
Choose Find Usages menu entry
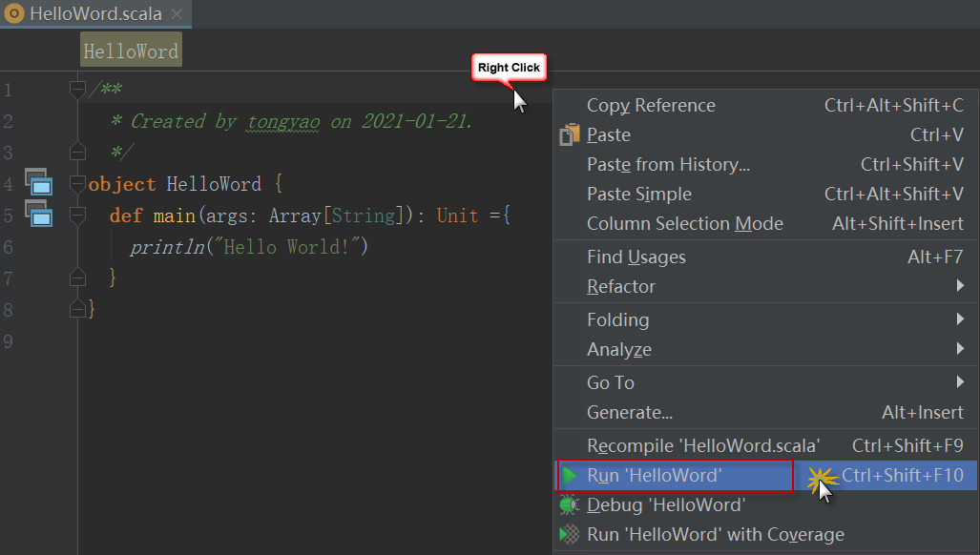pos(636,257)
